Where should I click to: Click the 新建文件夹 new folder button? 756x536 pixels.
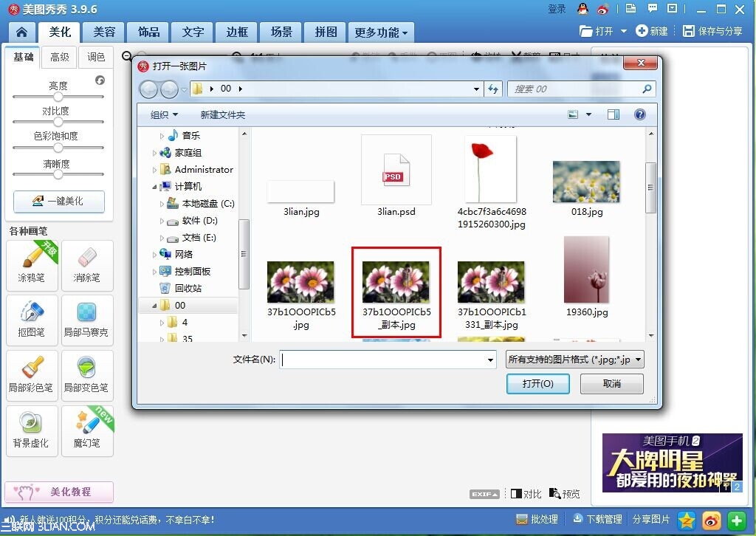pos(223,114)
